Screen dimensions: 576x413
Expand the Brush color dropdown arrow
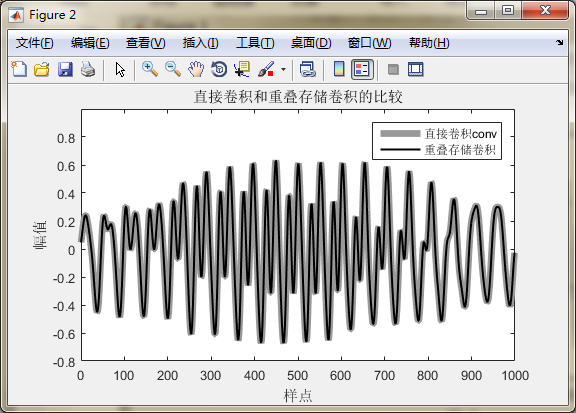point(283,69)
